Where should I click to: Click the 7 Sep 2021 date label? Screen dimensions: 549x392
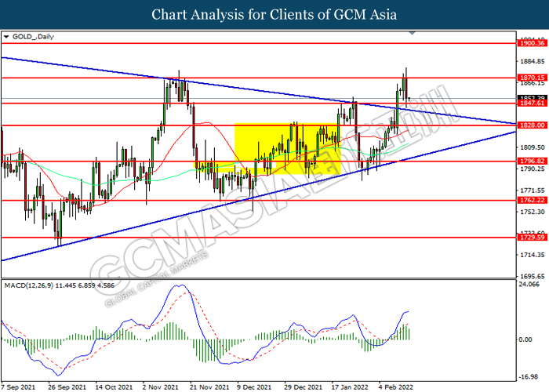coord(18,387)
